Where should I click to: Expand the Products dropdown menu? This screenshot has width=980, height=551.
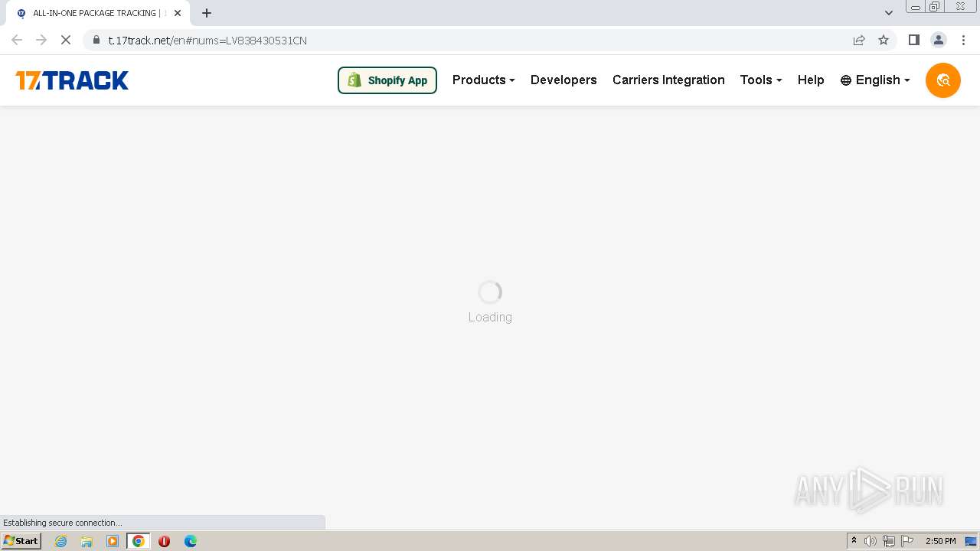483,80
